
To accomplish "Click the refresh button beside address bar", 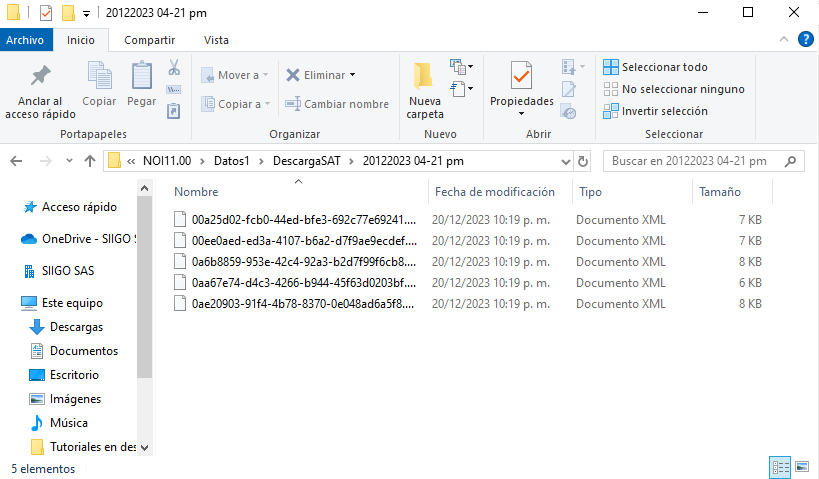I will [583, 160].
